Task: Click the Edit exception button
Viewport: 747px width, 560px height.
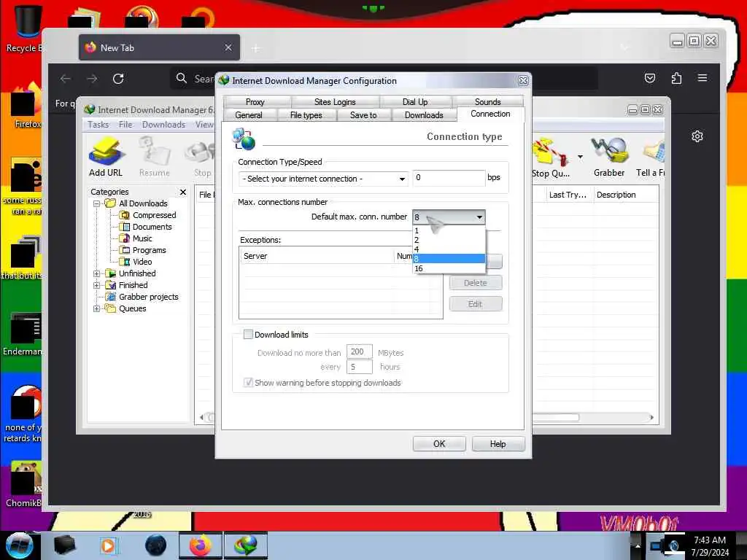Action: pyautogui.click(x=476, y=304)
